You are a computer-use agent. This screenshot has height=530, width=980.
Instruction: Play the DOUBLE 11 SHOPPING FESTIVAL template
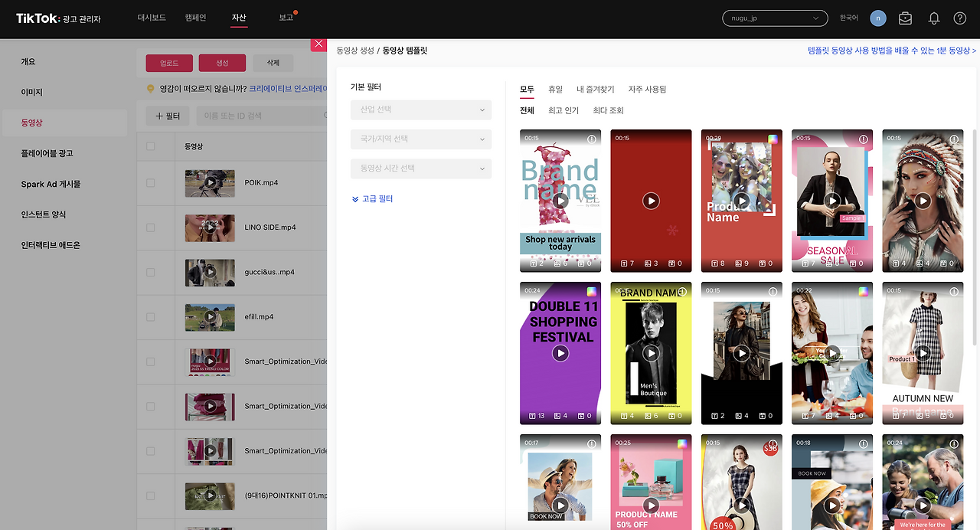[x=560, y=353]
